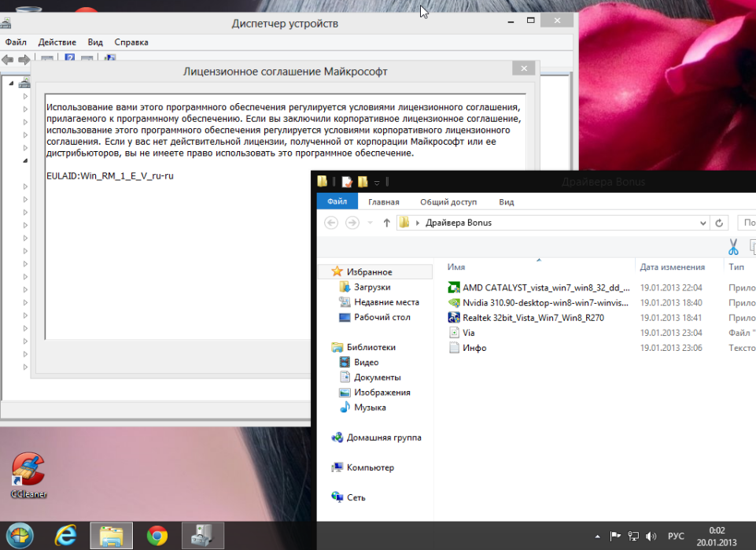The height and width of the screenshot is (550, 756).
Task: Open the Вид menu in Device Manager
Action: [x=95, y=42]
